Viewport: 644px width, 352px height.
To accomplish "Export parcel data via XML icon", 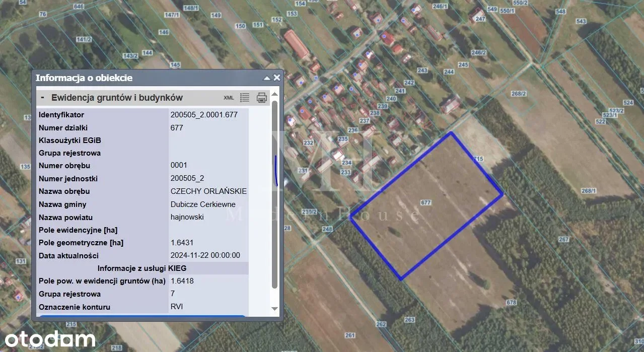I will 229,98.
